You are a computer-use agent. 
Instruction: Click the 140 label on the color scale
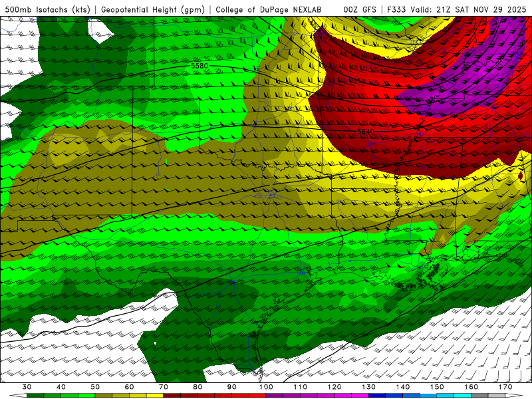[403, 387]
